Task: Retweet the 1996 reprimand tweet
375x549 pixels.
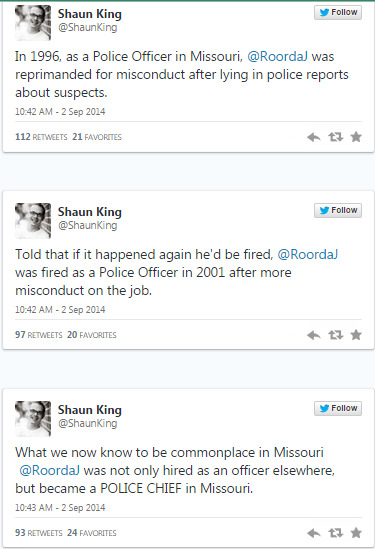Action: coord(335,137)
